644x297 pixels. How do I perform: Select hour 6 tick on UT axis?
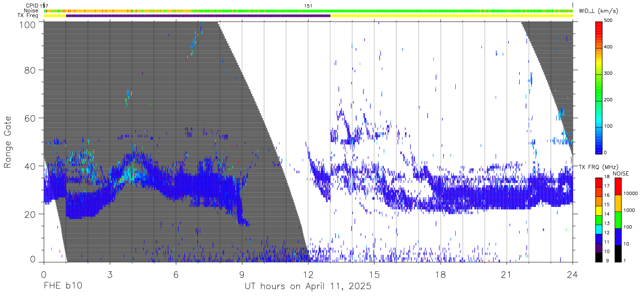pos(176,274)
